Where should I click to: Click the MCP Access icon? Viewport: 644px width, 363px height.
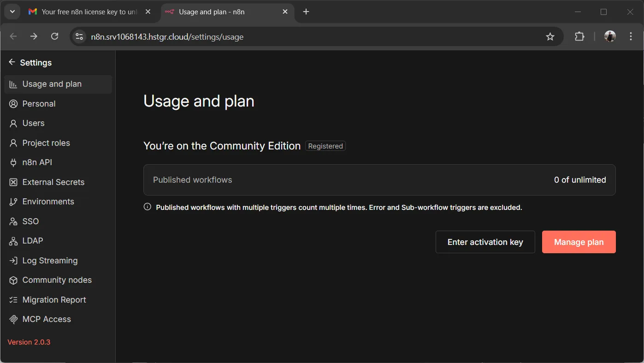click(13, 319)
